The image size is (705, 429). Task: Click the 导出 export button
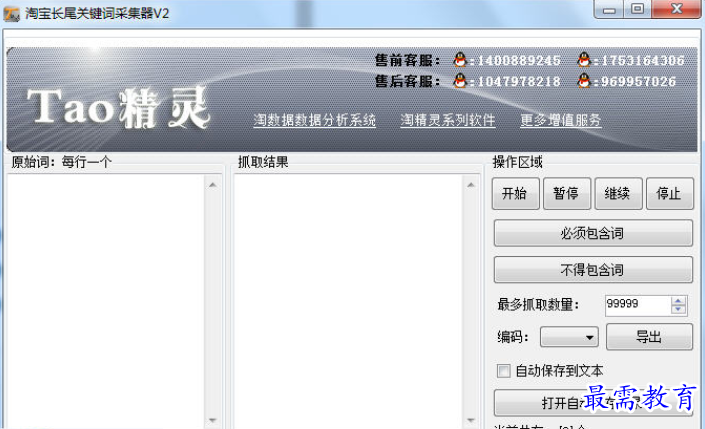click(x=649, y=337)
